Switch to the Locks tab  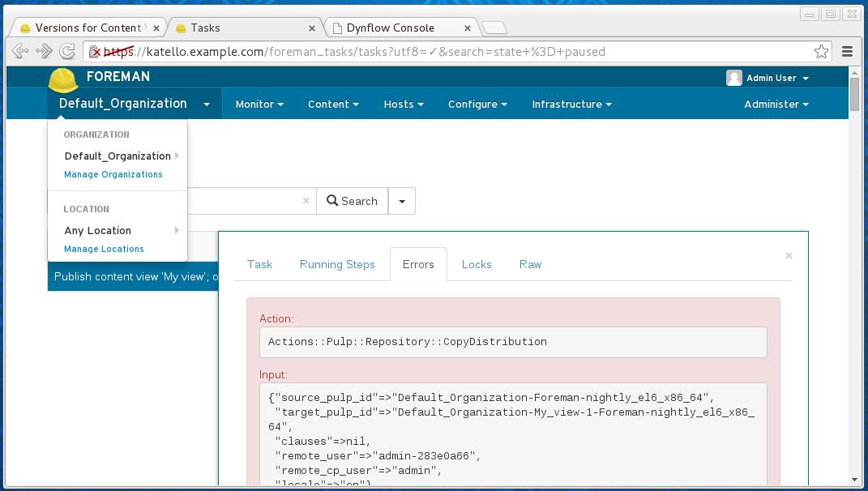[x=477, y=265]
